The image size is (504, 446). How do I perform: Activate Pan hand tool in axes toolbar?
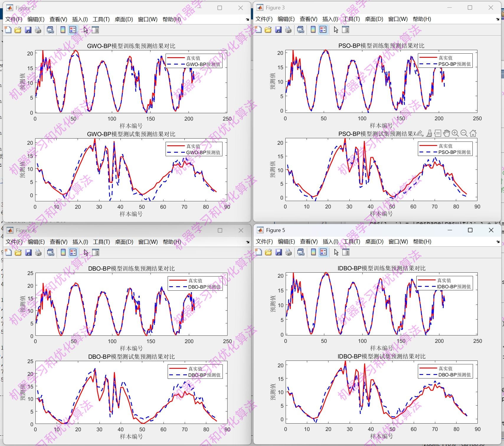pos(446,134)
